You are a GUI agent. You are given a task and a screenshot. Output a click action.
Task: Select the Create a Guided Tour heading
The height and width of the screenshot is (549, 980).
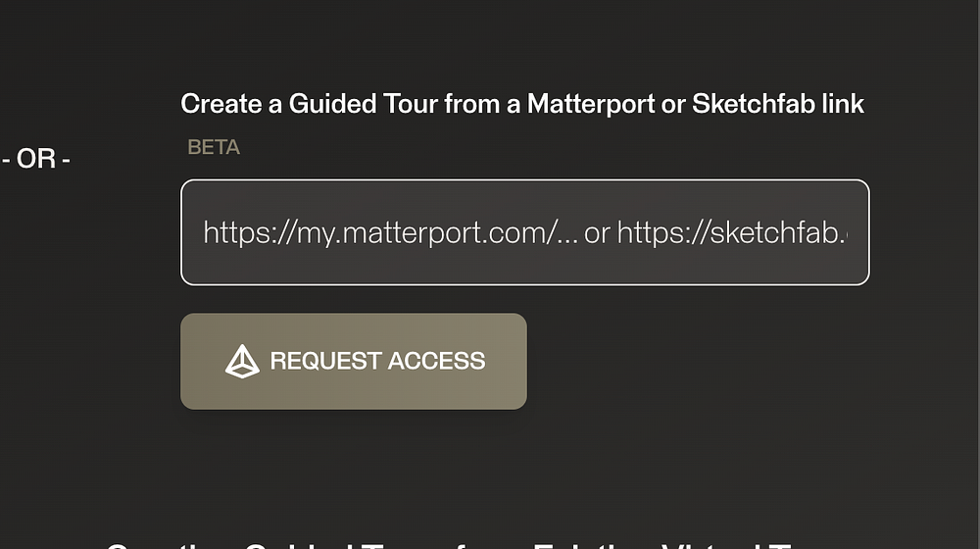tap(522, 104)
